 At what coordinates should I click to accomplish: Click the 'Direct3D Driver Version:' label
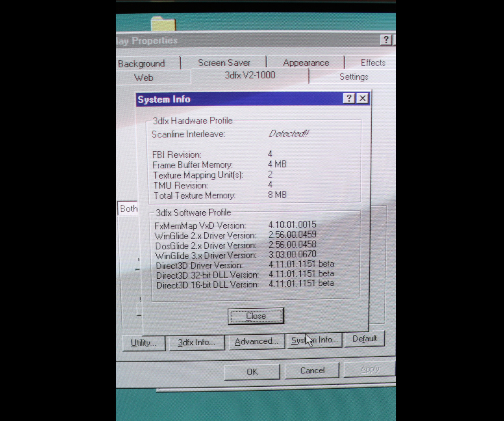pos(199,266)
